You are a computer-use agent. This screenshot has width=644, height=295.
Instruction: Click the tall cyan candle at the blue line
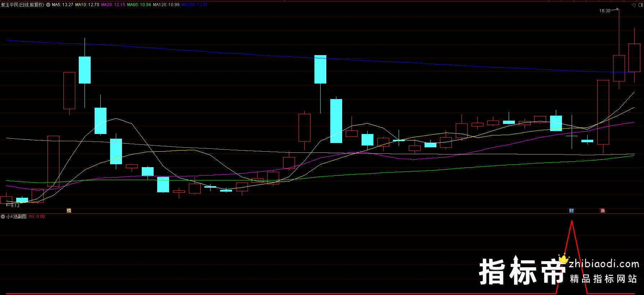click(x=320, y=69)
